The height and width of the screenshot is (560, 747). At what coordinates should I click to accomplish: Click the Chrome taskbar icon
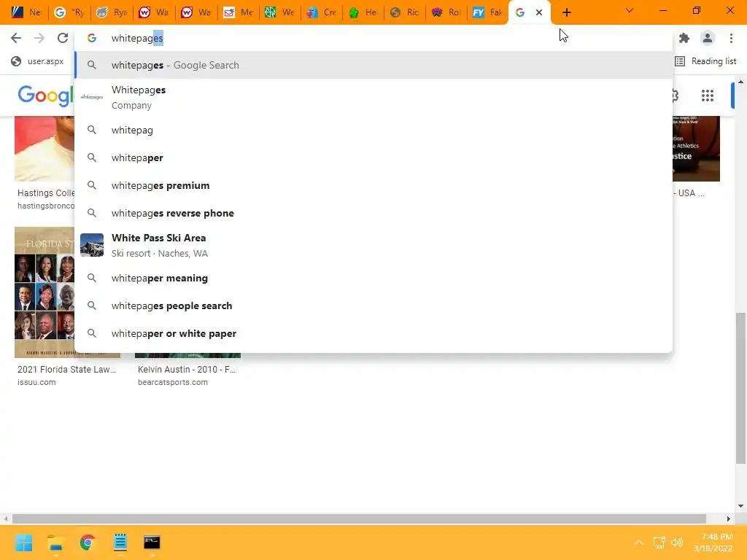coord(88,542)
